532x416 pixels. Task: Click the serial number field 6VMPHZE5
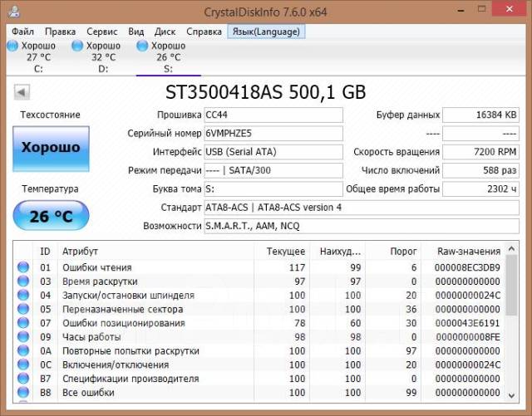tap(273, 134)
